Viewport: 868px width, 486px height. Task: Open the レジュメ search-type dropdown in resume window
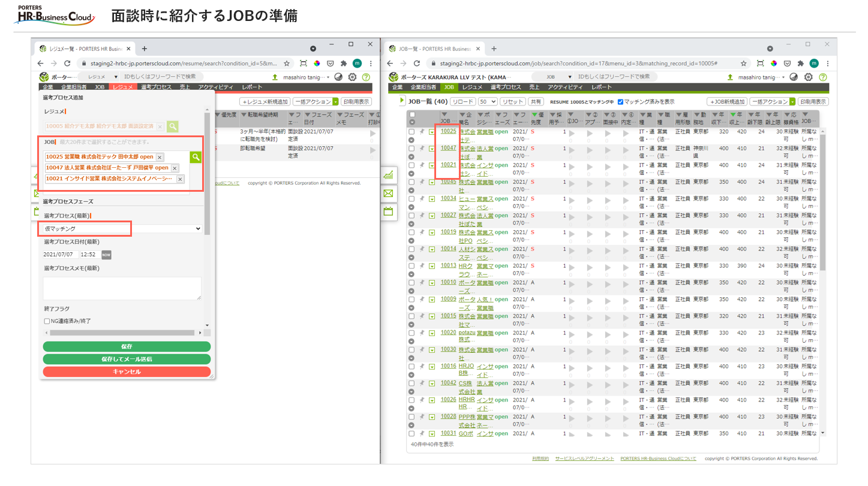click(99, 77)
